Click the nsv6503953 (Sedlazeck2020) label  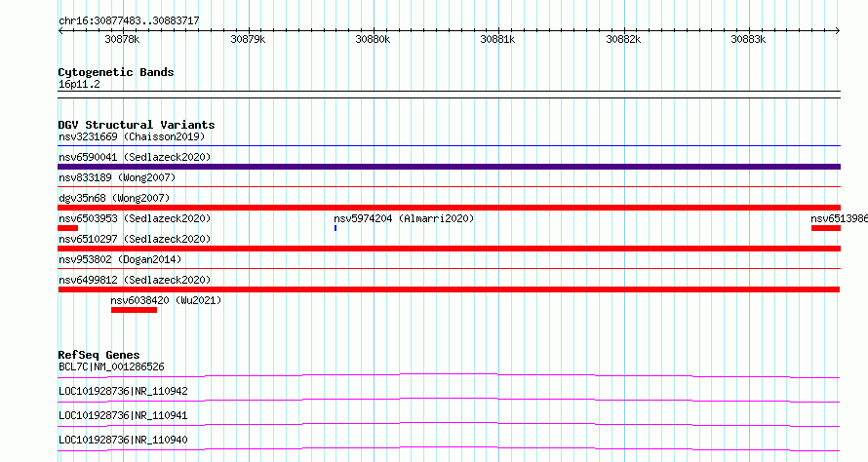(135, 218)
